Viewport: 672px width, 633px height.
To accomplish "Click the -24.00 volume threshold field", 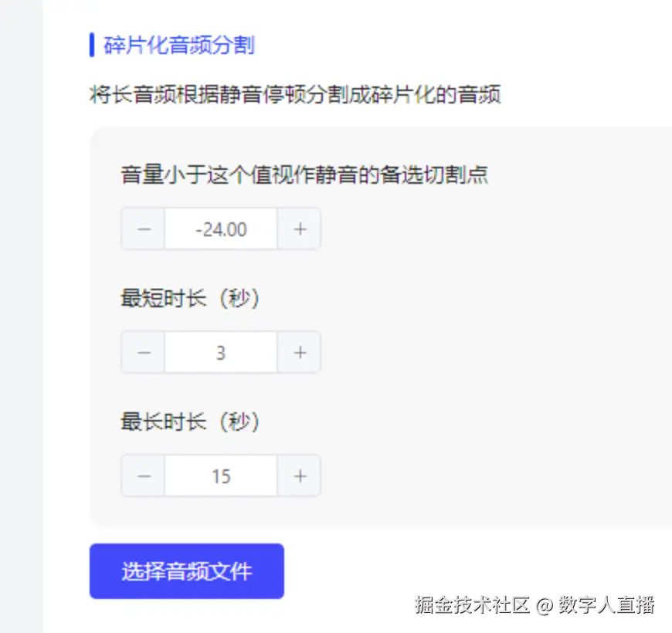I will (221, 229).
